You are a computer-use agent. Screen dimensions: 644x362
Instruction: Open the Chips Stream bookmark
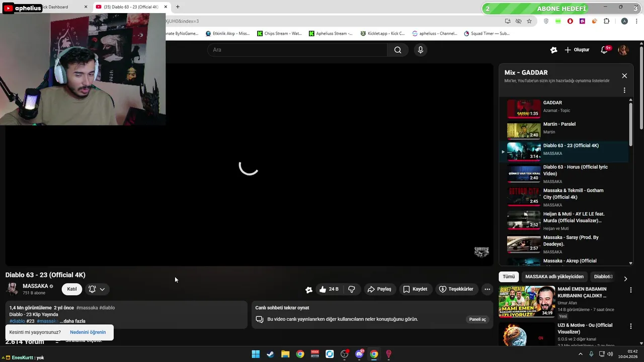(x=279, y=34)
